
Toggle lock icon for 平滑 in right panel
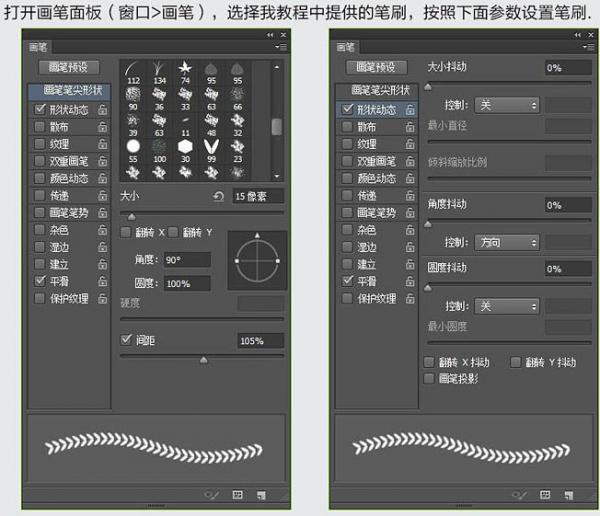point(410,281)
